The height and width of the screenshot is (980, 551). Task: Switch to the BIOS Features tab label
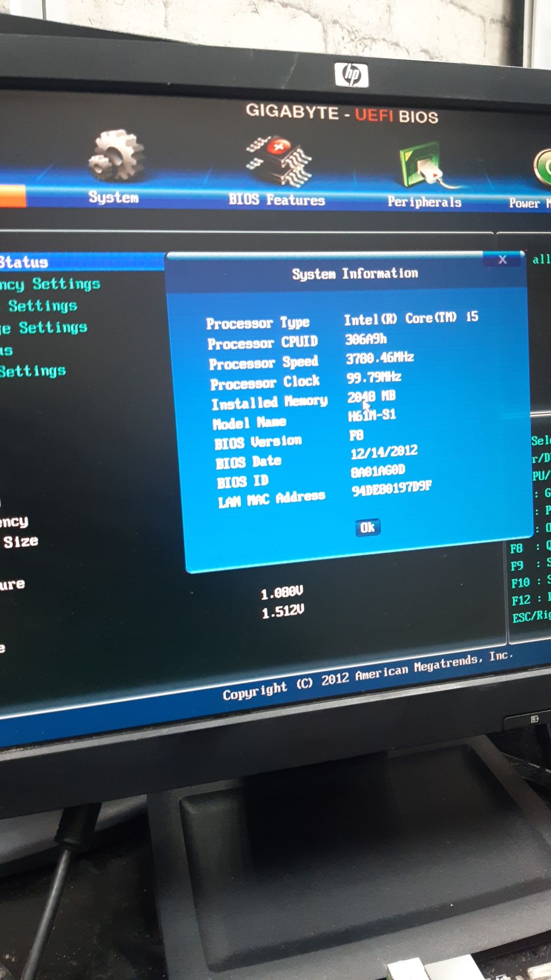[277, 200]
